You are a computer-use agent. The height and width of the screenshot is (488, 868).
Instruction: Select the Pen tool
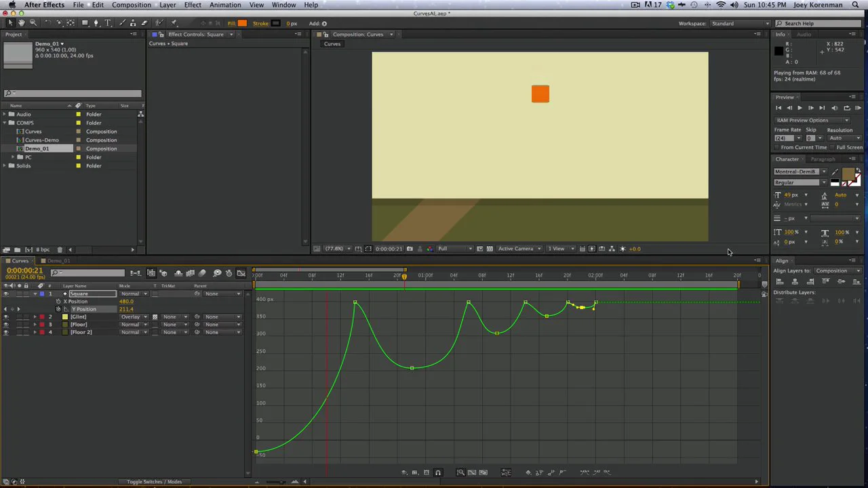pyautogui.click(x=96, y=23)
